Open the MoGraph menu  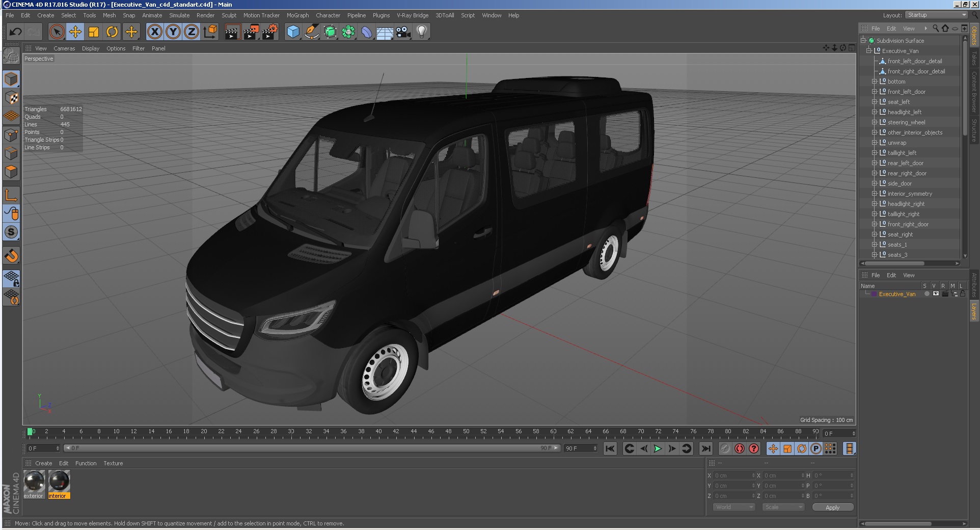point(297,15)
